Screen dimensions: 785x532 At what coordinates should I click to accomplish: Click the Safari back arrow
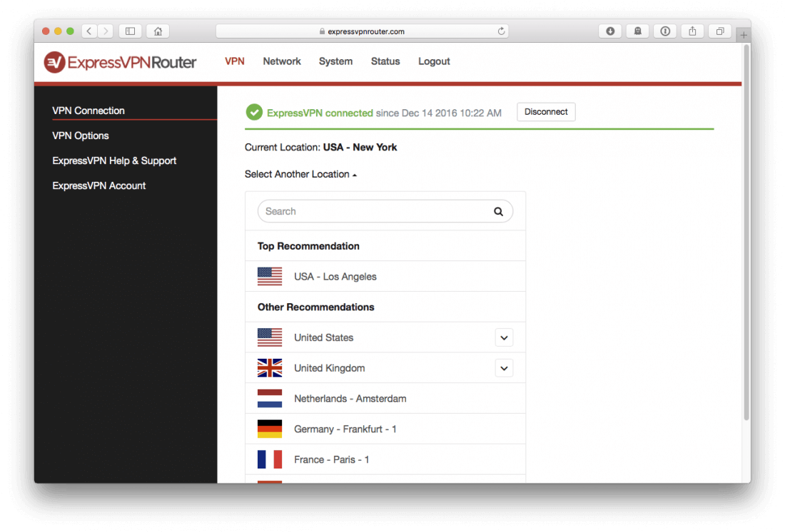pyautogui.click(x=89, y=31)
